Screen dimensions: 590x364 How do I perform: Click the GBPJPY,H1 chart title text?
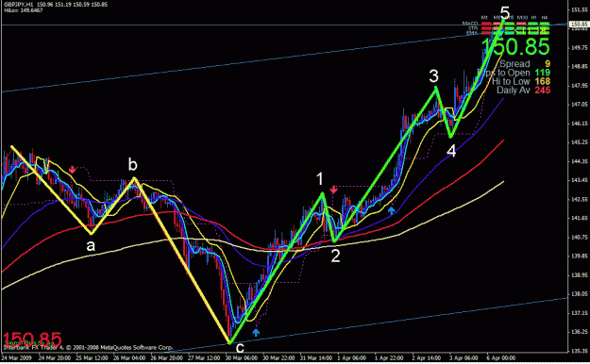click(x=19, y=5)
